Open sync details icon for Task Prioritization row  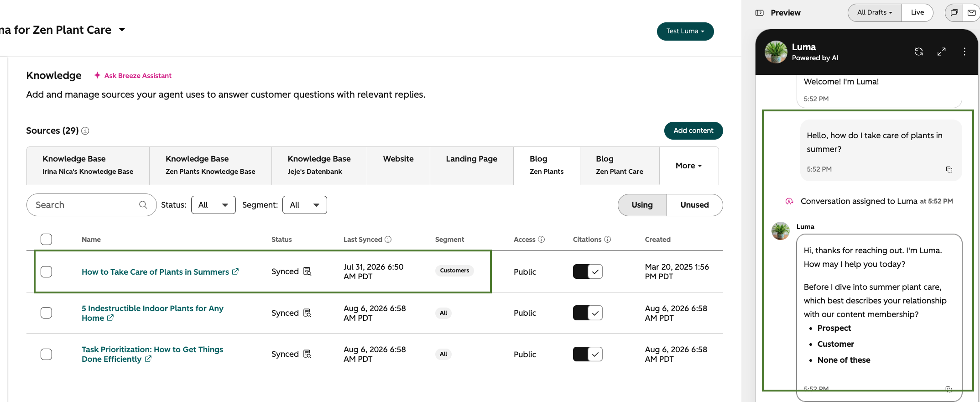308,354
